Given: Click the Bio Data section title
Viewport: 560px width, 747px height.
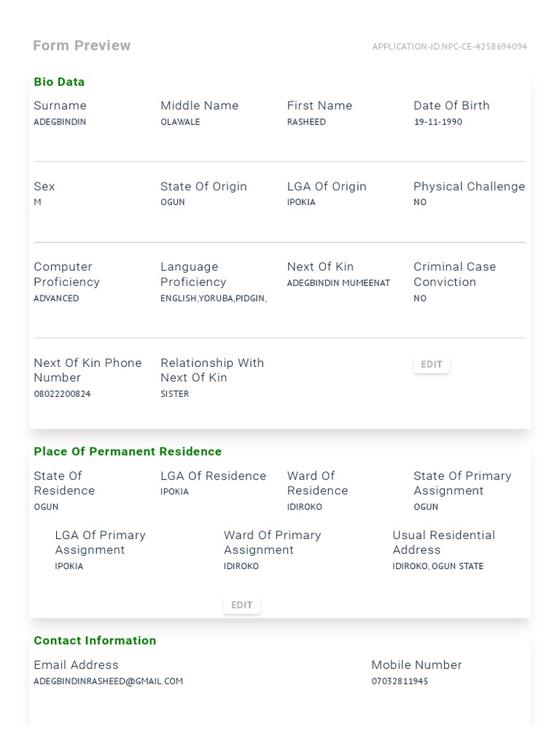Looking at the screenshot, I should point(59,82).
